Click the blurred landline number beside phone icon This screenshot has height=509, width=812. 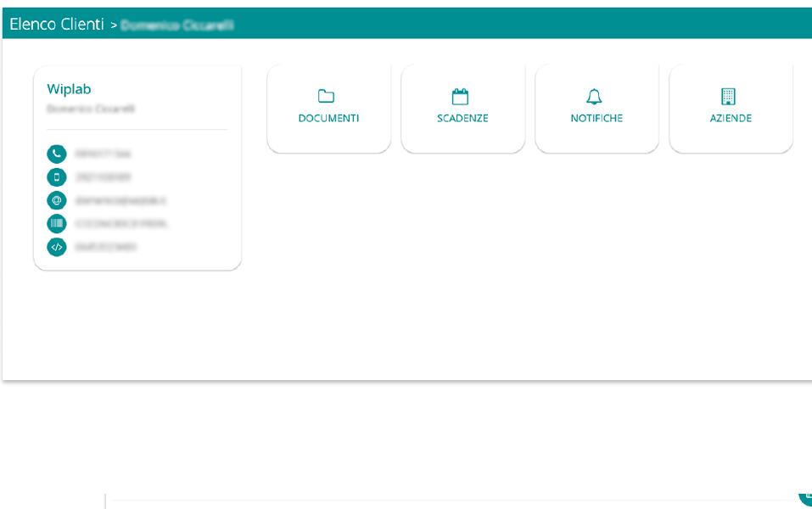(103, 154)
